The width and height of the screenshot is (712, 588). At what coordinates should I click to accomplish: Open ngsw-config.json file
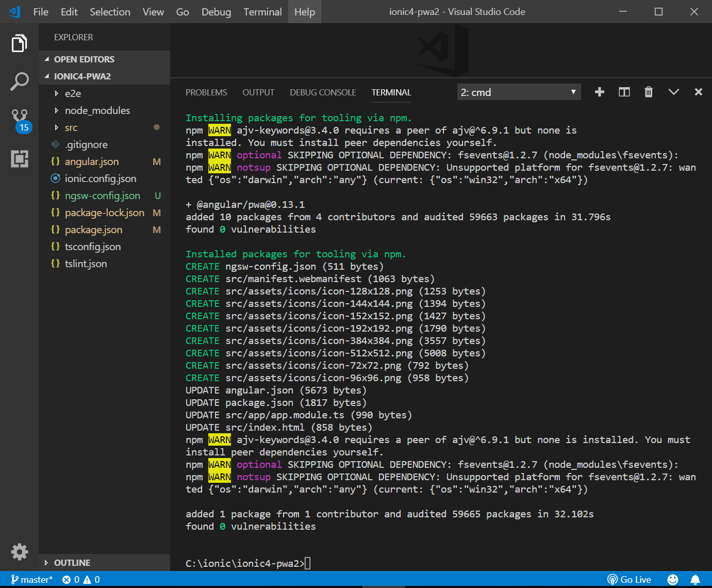[x=104, y=195]
